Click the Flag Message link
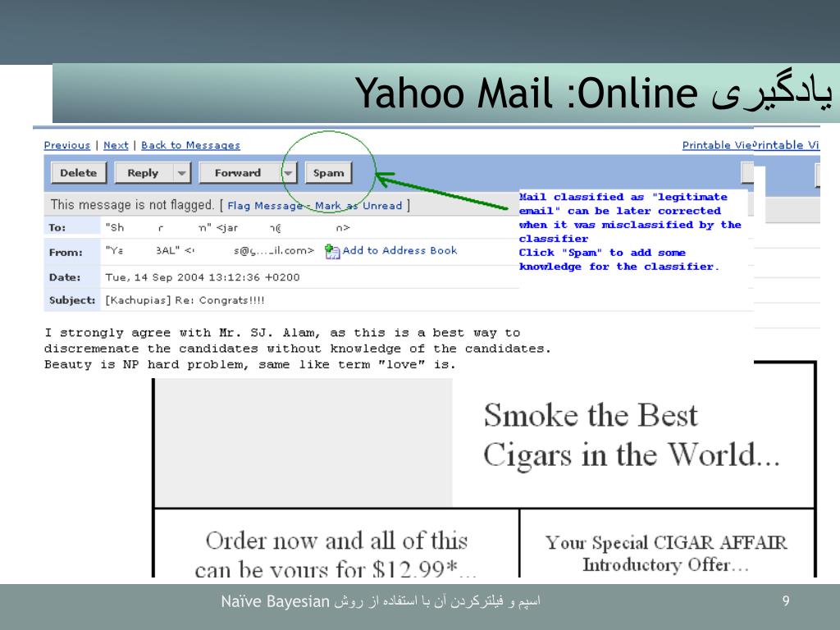Image resolution: width=840 pixels, height=630 pixels. coord(265,206)
